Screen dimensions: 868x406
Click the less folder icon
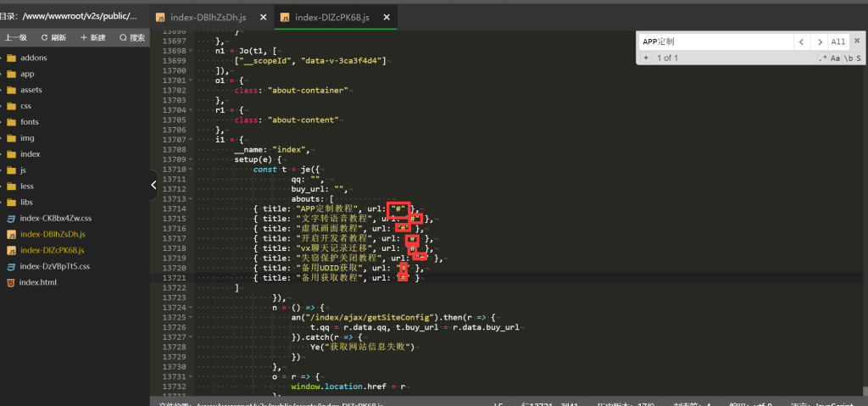tap(11, 186)
